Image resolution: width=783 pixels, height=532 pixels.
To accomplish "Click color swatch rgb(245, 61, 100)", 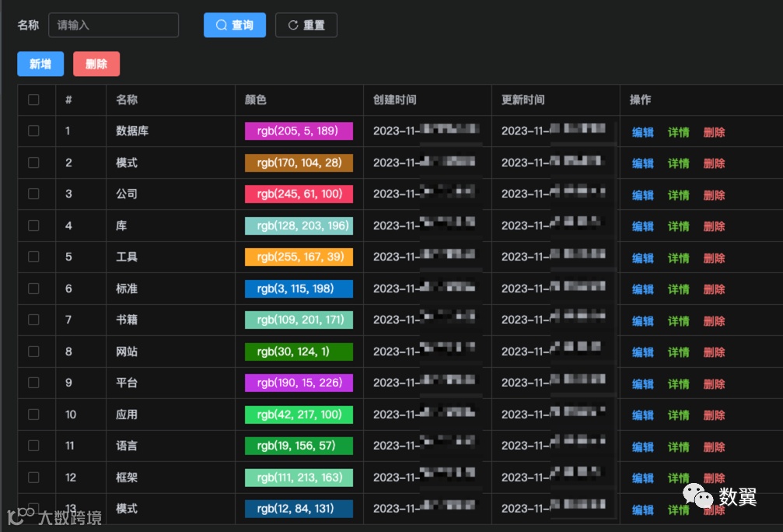I will pos(299,194).
